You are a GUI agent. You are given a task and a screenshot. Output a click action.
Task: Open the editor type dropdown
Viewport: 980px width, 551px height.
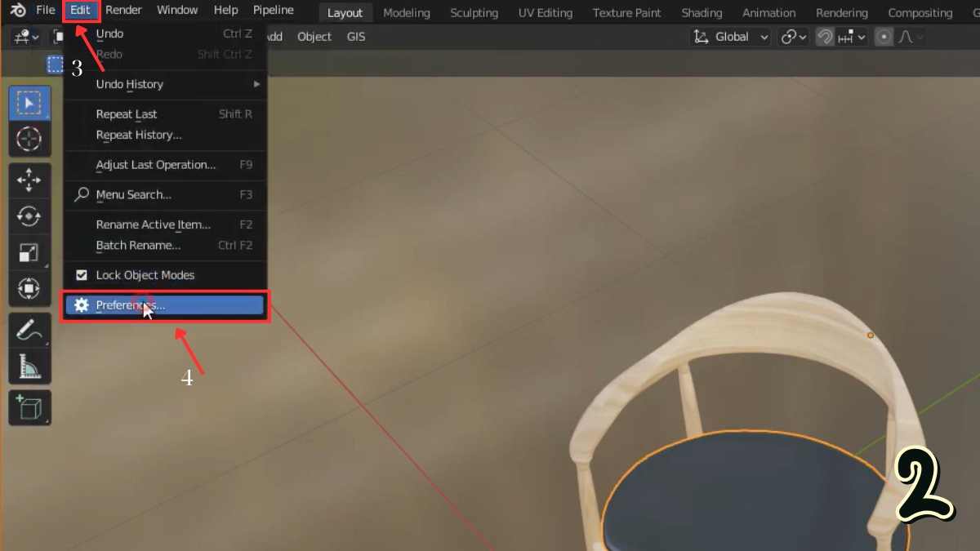pos(26,37)
